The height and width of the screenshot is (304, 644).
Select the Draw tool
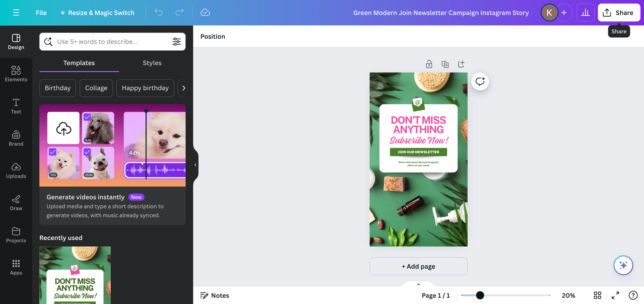[16, 203]
